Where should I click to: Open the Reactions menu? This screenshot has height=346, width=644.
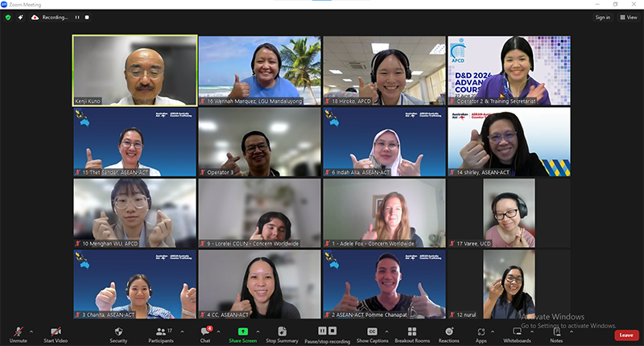pos(448,333)
